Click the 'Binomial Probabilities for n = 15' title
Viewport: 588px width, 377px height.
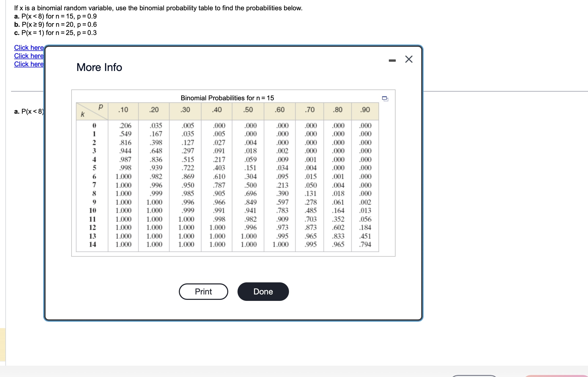pyautogui.click(x=227, y=98)
